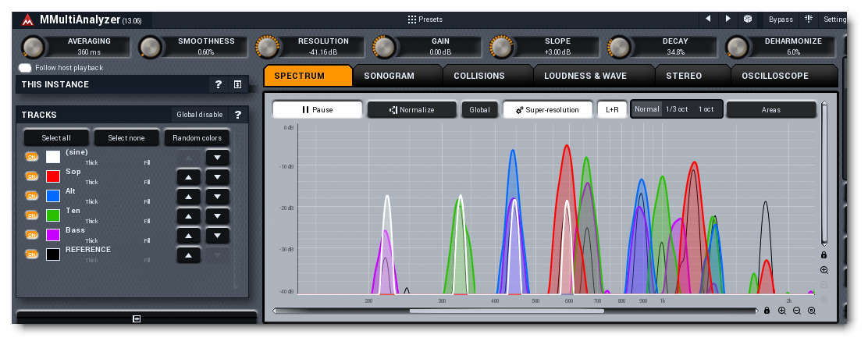Viewport: 868px width, 345px height.
Task: Reset horizontal zoom of the spectrum
Action: point(812,311)
